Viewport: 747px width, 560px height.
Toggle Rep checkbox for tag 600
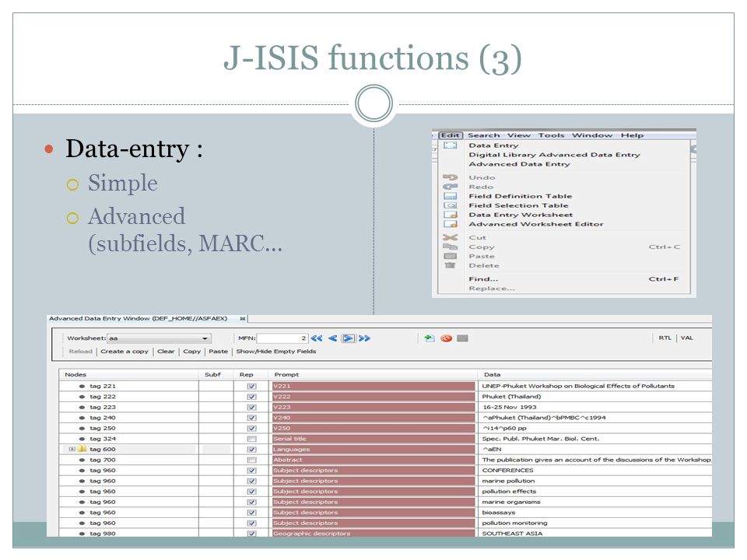point(251,449)
